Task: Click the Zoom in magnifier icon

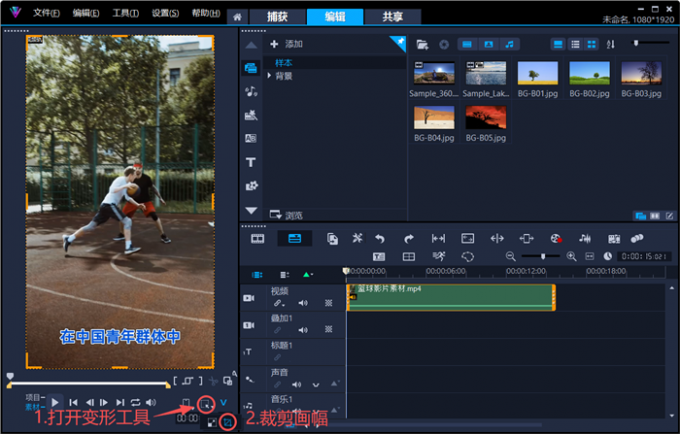Action: click(x=572, y=257)
